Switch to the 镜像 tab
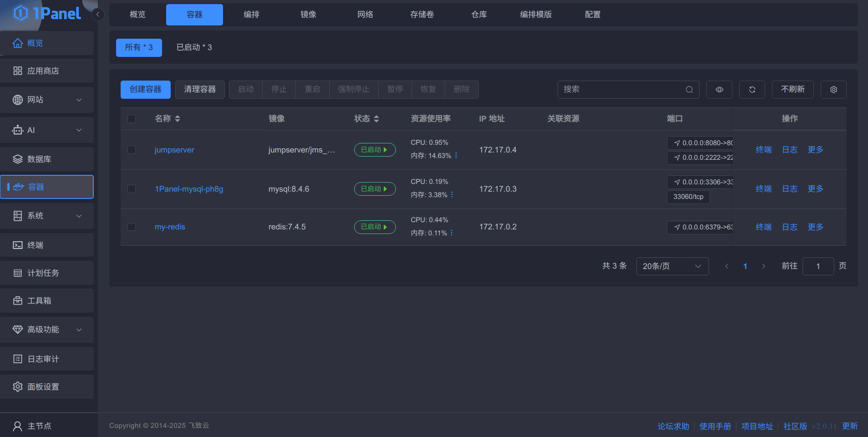The image size is (868, 437). [x=308, y=15]
